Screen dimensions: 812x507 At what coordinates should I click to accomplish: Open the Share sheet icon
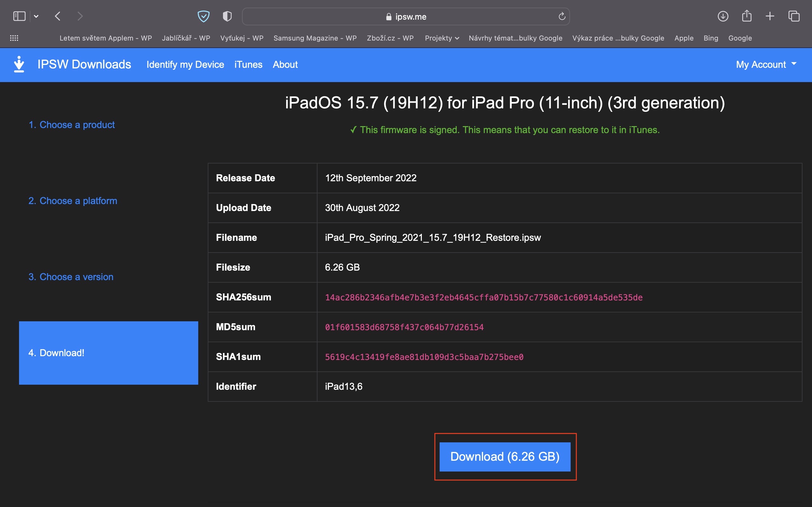pos(747,16)
